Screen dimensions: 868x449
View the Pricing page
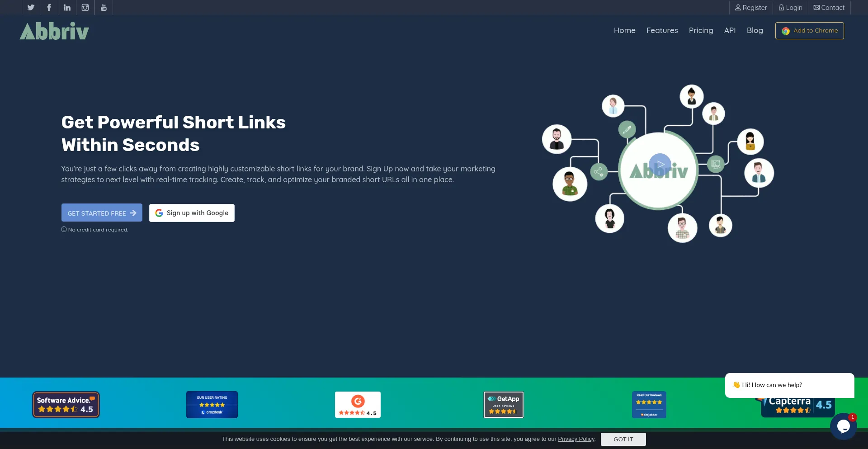(x=701, y=30)
